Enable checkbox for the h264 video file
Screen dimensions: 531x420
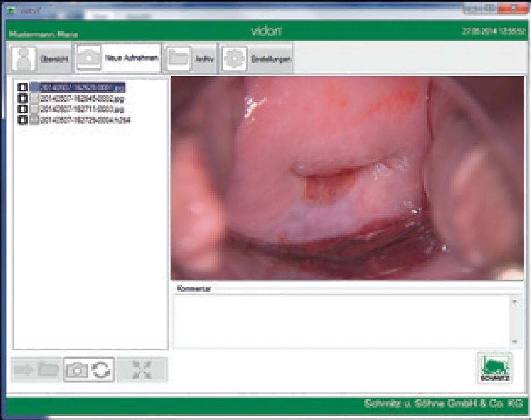22,120
